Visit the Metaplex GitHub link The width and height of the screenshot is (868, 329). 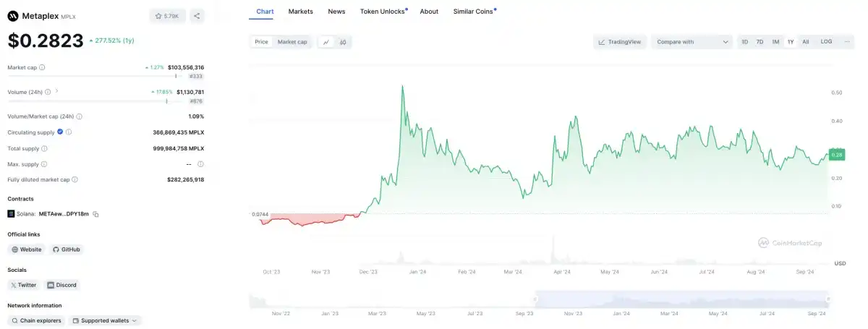coord(67,249)
